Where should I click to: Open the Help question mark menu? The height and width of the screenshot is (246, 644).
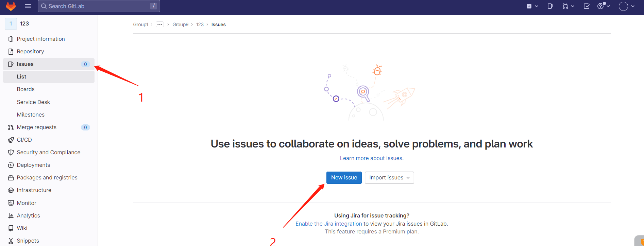point(604,6)
